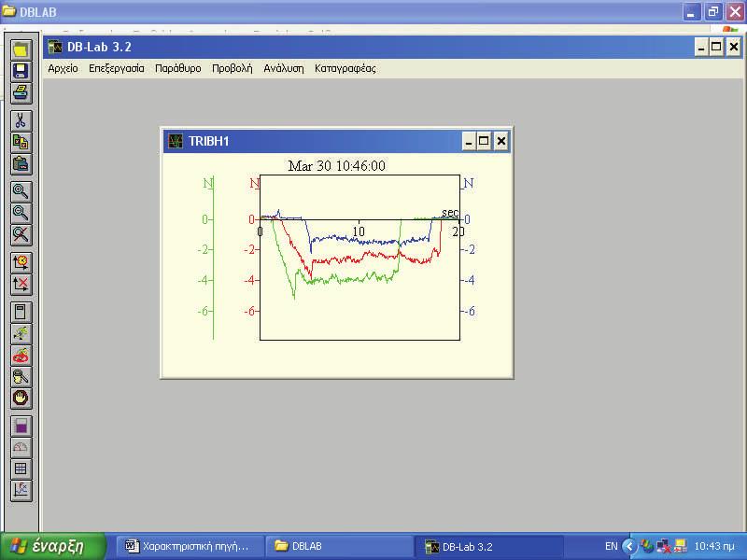Maximize the DB-Lab 3.2 window
The height and width of the screenshot is (560, 747).
(x=716, y=48)
